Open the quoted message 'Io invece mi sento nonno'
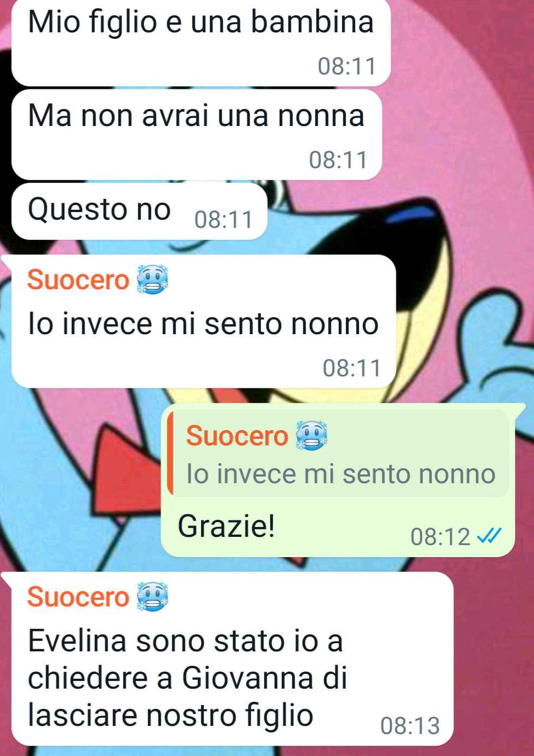Screen dimensions: 534x756 339,453
